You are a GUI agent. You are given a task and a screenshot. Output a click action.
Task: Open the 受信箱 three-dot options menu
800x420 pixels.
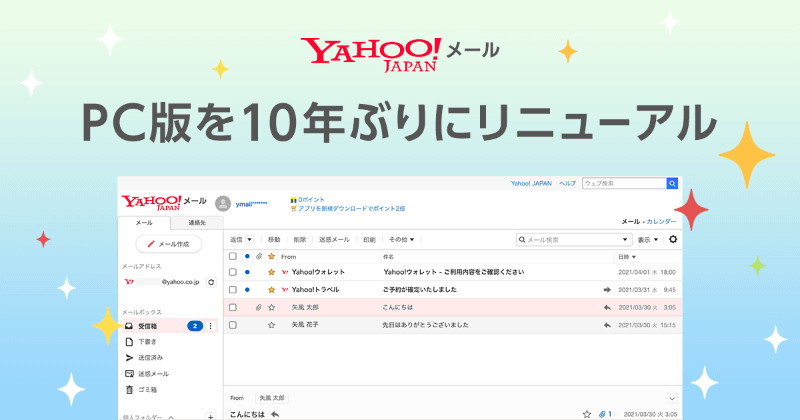click(x=211, y=326)
